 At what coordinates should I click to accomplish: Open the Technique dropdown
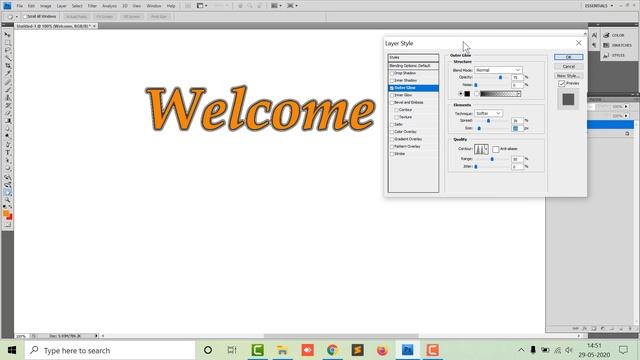tap(488, 113)
